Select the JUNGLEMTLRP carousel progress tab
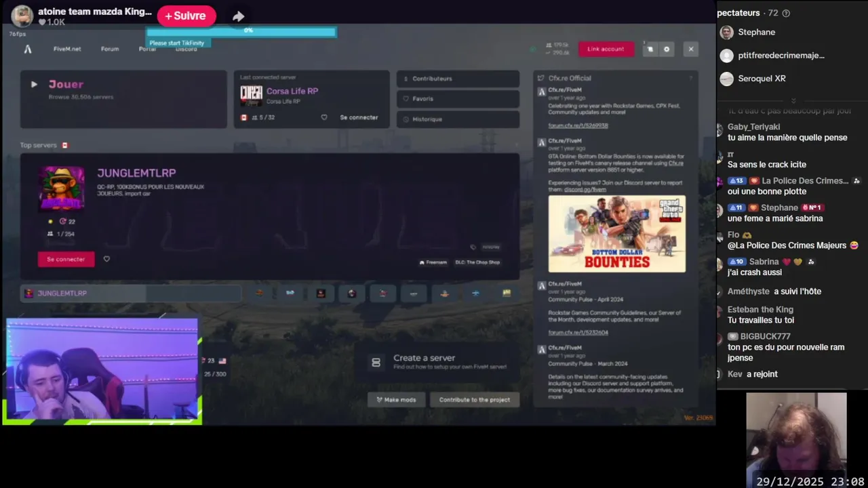868x488 pixels. 130,293
